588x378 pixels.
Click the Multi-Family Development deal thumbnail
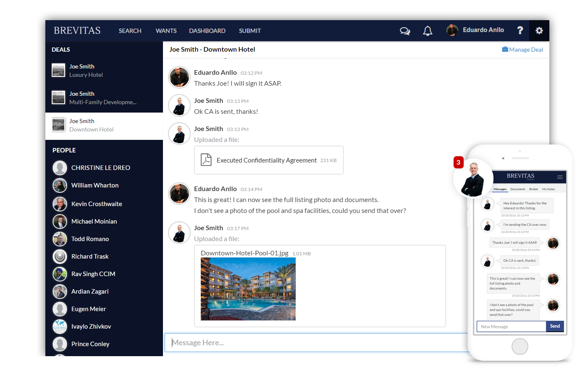tap(58, 97)
